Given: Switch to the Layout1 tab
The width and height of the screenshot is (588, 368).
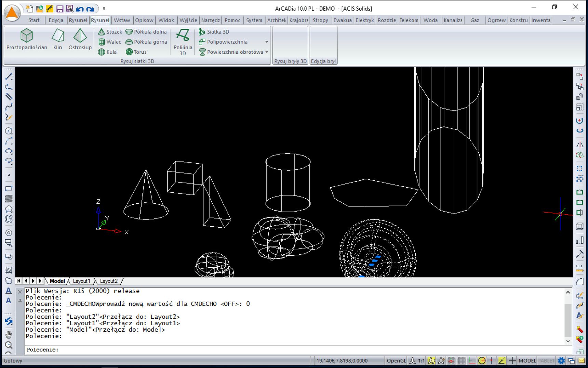Looking at the screenshot, I should (x=81, y=281).
